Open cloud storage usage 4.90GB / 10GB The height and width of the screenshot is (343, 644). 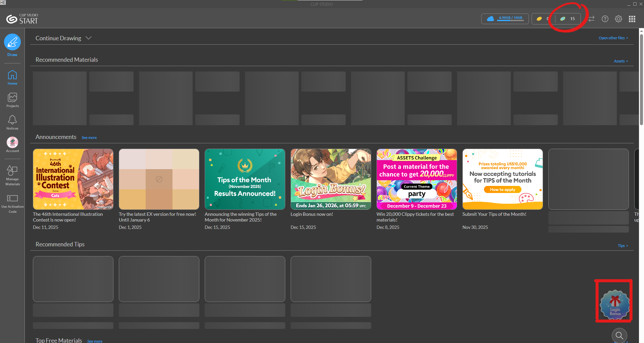[505, 19]
